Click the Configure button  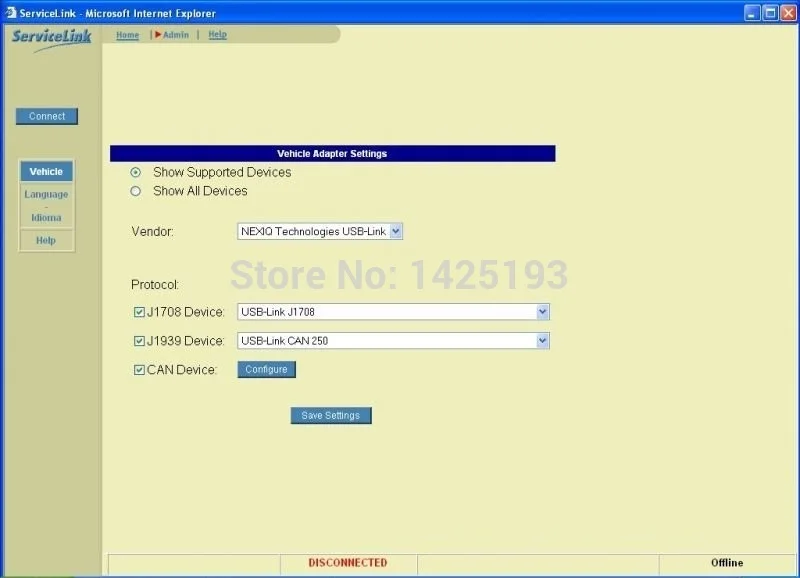(x=266, y=369)
